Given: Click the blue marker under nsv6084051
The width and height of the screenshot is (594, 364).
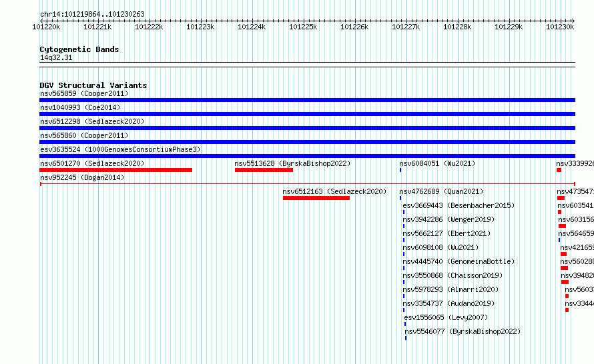Looking at the screenshot, I should (400, 170).
